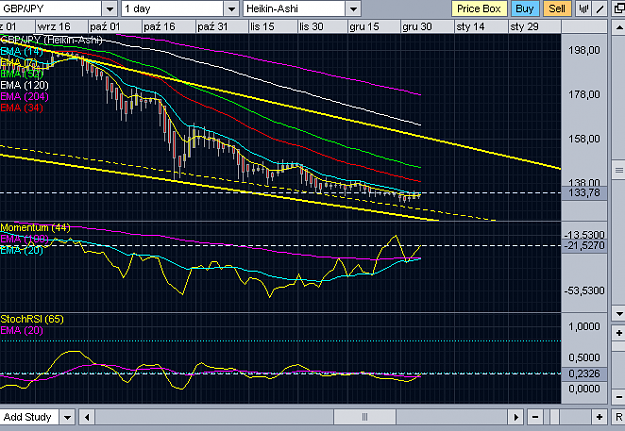625x431 pixels.
Task: Click the horizontal zoom out minus button
Action: [x=535, y=417]
